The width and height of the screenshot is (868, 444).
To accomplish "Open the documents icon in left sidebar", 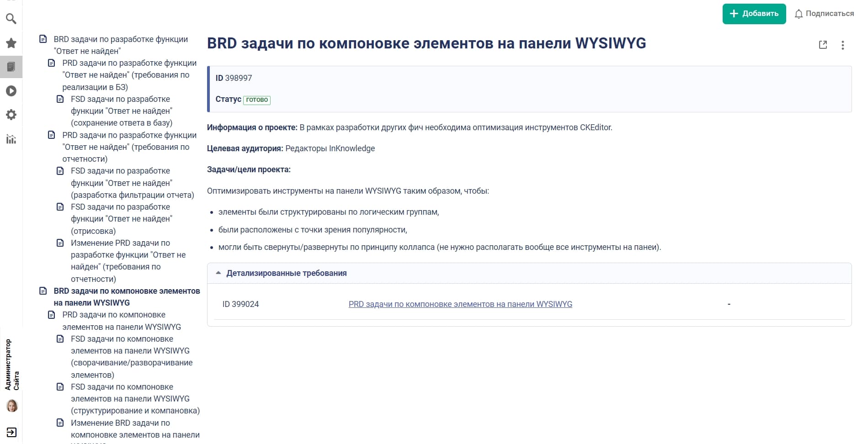I will 11,67.
